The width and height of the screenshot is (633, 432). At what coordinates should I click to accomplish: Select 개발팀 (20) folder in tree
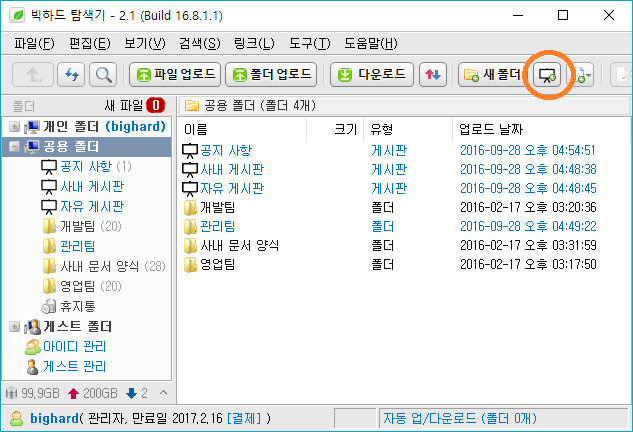click(91, 226)
